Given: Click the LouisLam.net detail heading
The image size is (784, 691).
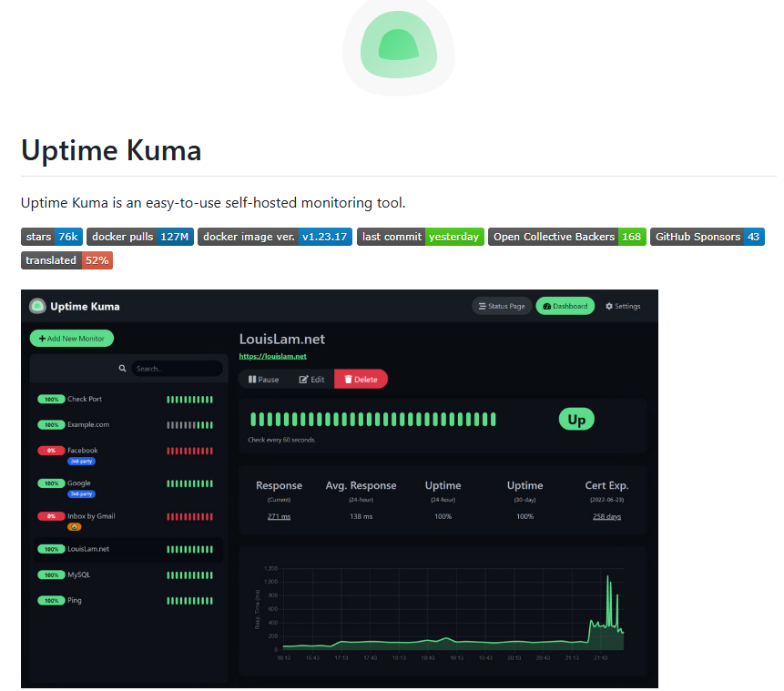Looking at the screenshot, I should point(282,339).
